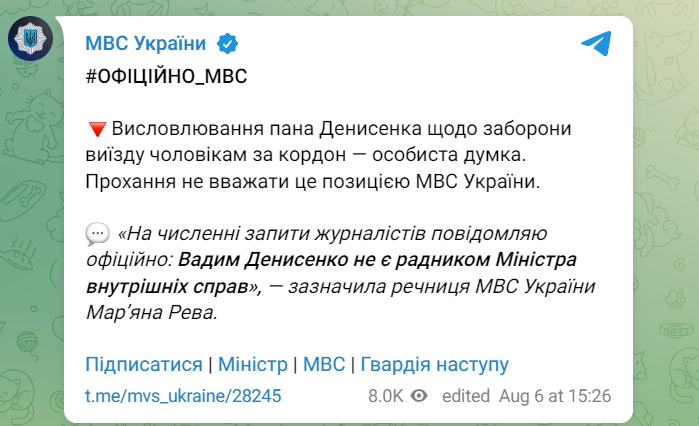Click the blue verified badge

tap(228, 44)
